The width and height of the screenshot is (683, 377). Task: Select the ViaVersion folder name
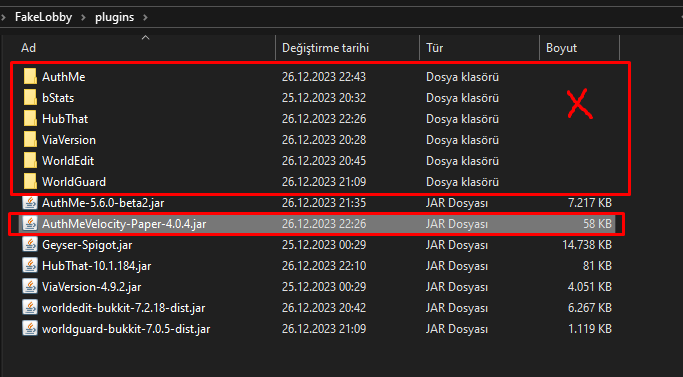[x=69, y=140]
